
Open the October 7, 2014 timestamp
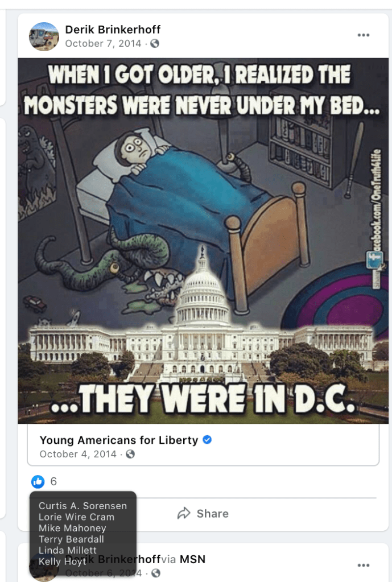103,43
